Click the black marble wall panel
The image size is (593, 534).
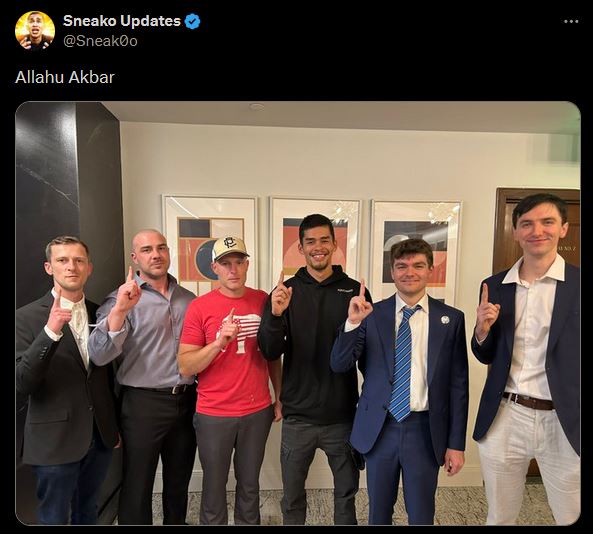66,200
